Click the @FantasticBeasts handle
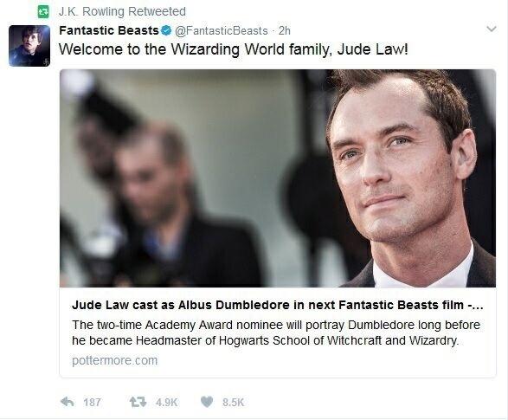The image size is (508, 420). (222, 31)
